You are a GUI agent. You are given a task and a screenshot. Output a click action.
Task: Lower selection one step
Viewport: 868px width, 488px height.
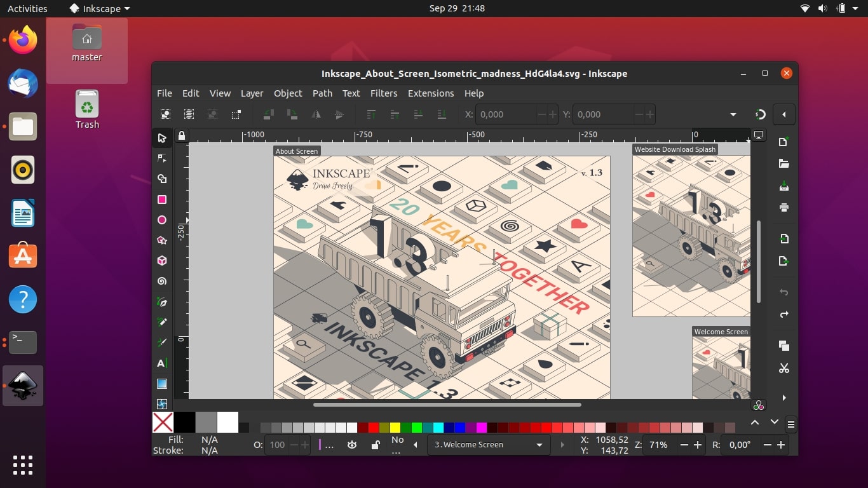point(418,114)
